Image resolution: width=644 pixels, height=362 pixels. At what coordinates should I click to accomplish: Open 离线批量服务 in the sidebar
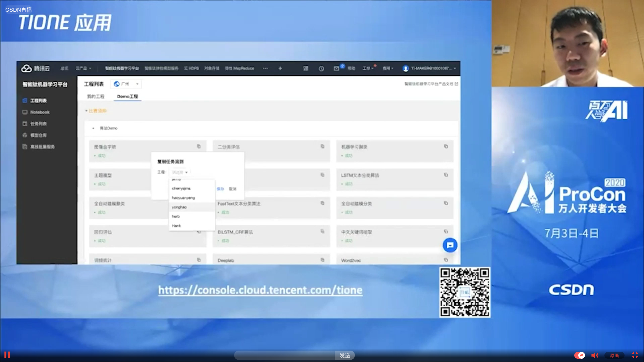(x=42, y=147)
